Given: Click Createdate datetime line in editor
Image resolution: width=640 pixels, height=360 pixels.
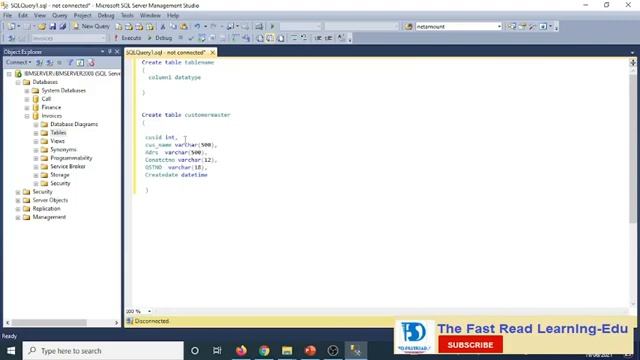Looking at the screenshot, I should [x=176, y=175].
